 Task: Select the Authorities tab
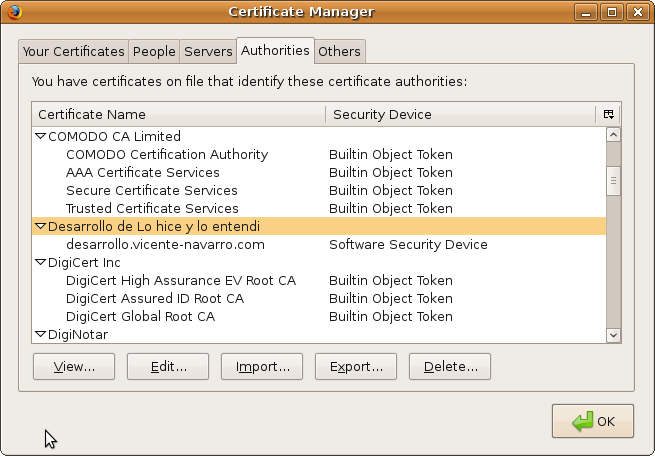tap(275, 51)
